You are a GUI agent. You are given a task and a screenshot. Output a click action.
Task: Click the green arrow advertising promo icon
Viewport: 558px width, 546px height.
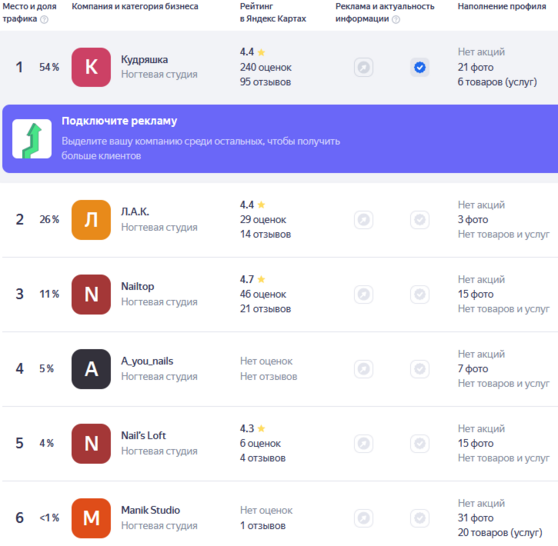[32, 139]
